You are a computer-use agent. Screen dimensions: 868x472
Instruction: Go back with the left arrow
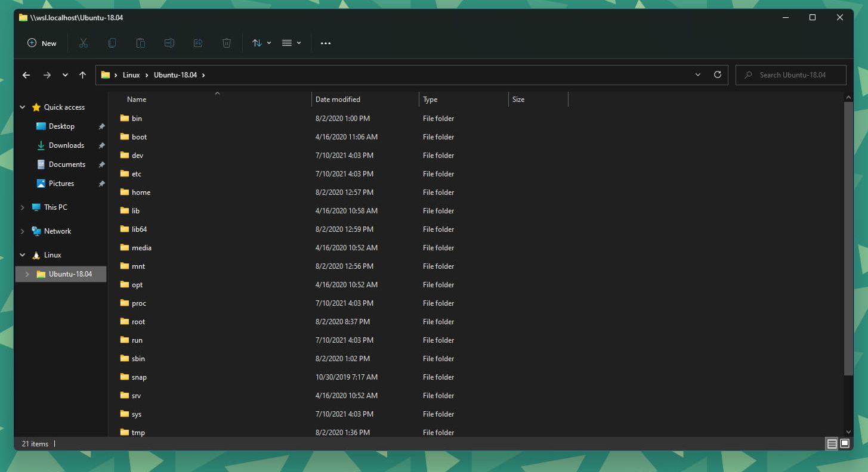(x=26, y=75)
